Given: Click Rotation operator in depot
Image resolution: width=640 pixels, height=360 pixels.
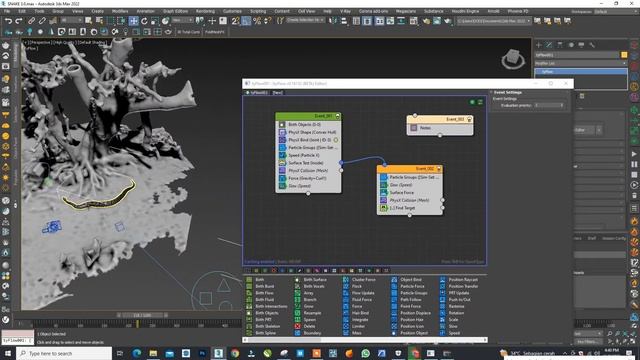Looking at the screenshot, I should coord(452,313).
